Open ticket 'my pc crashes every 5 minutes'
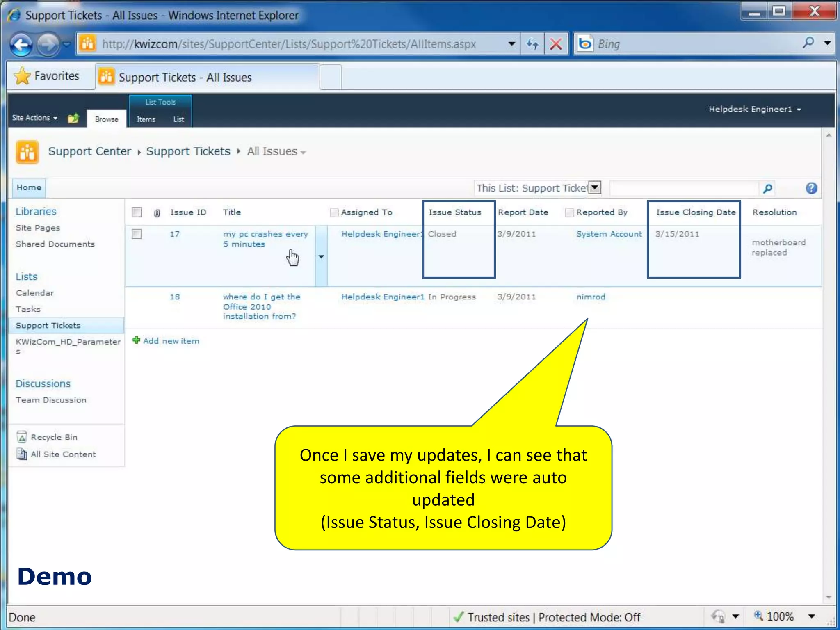Screen dimensions: 840x630 point(265,239)
